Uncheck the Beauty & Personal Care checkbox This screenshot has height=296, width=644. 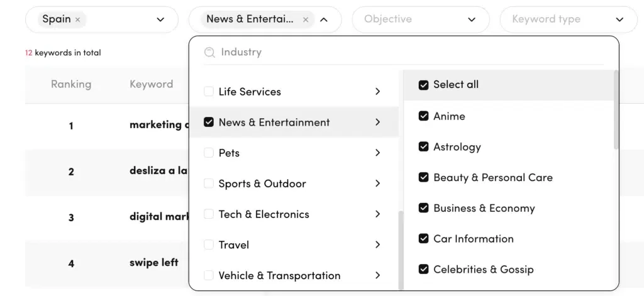coord(423,177)
